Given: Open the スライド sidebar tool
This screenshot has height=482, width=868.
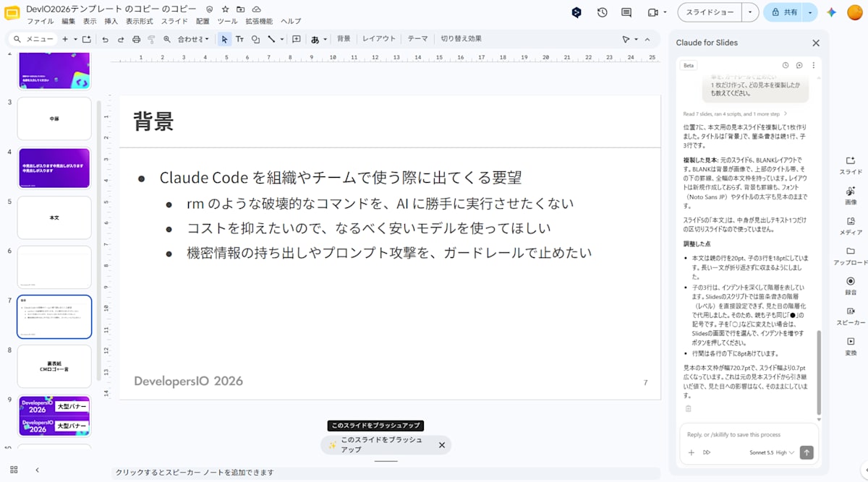Looking at the screenshot, I should pos(850,165).
